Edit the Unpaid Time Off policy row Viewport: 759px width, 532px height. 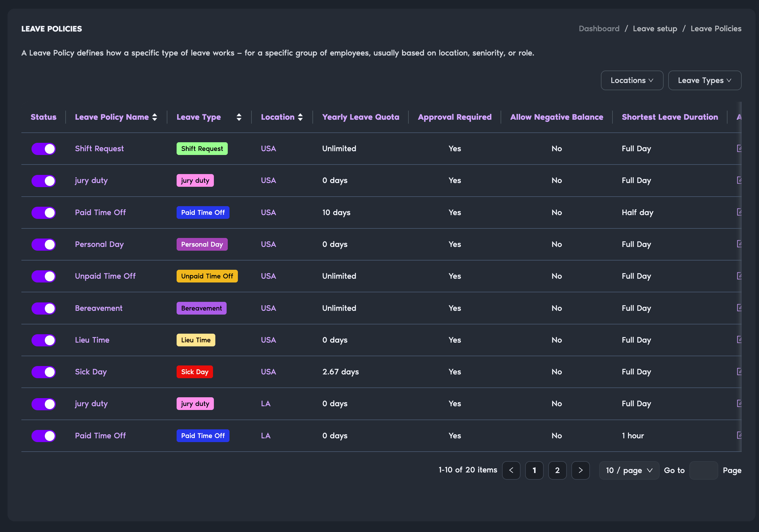point(739,276)
